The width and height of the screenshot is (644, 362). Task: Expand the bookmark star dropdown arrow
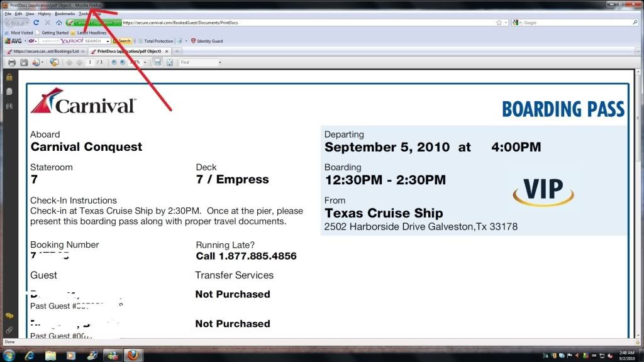506,23
